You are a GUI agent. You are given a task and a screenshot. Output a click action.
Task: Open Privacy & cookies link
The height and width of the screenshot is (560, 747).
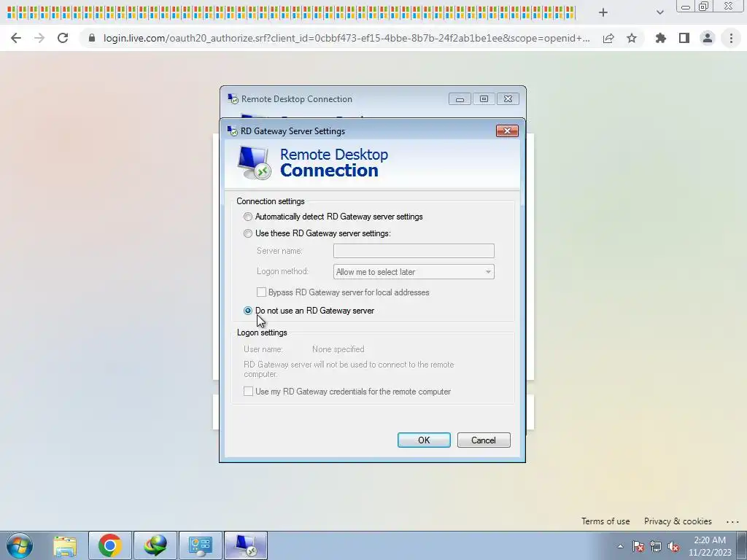coord(678,521)
